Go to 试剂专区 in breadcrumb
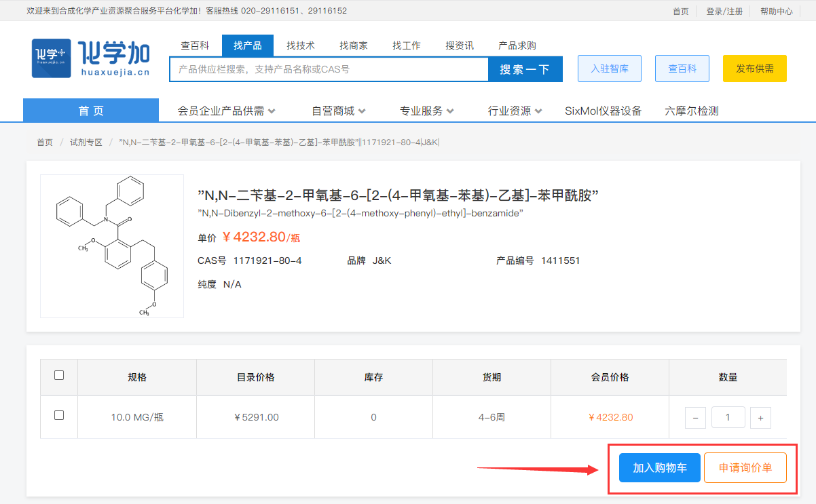Viewport: 816px width, 504px height. [86, 142]
